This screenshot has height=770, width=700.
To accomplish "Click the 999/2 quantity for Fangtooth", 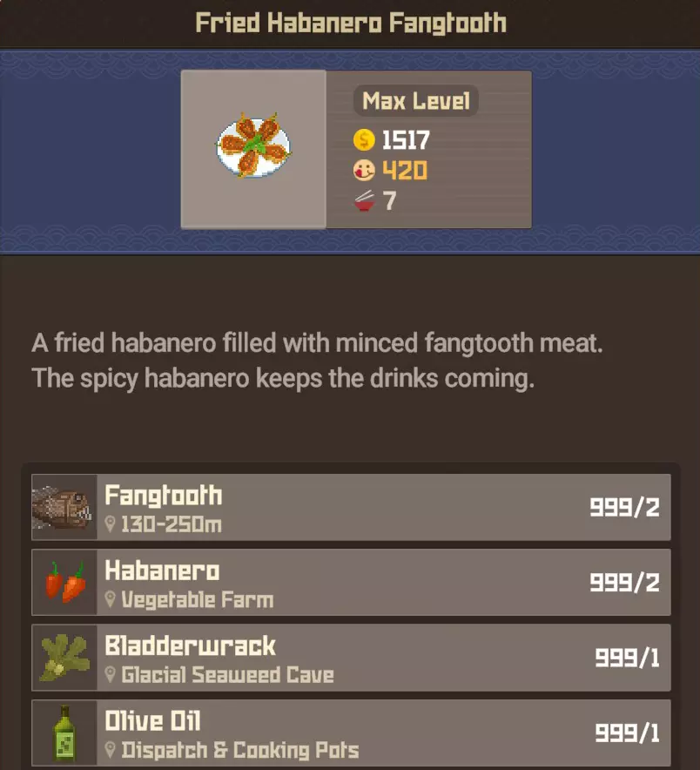I will [x=624, y=507].
